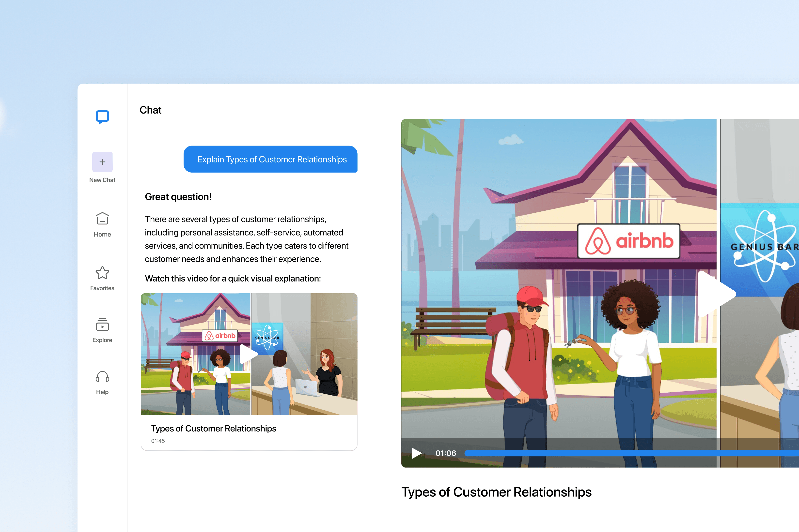The height and width of the screenshot is (532, 799).
Task: Click the 'New Chat' label
Action: [x=102, y=180]
